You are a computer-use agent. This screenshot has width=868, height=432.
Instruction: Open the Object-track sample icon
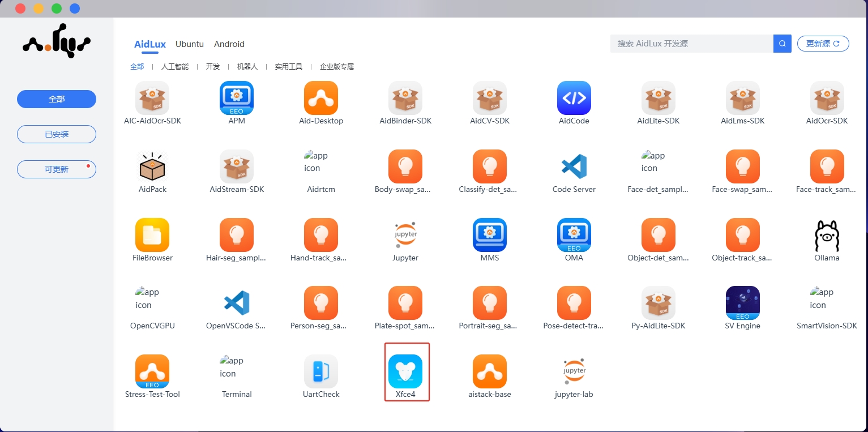point(743,235)
